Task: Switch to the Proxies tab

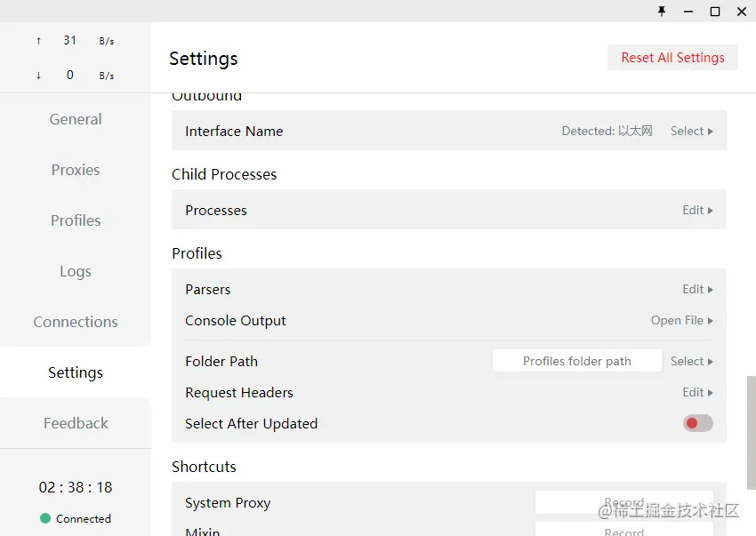Action: (x=76, y=170)
